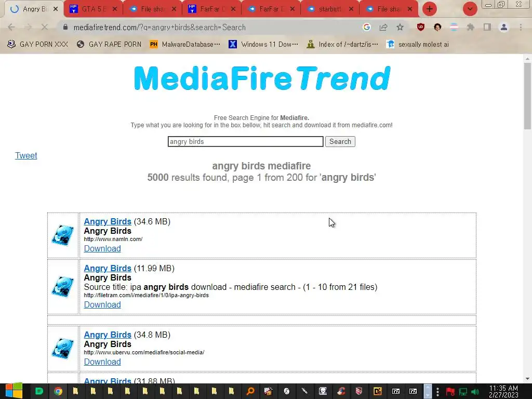Open the tab search dropdown arrow
The image size is (532, 399).
(x=470, y=9)
